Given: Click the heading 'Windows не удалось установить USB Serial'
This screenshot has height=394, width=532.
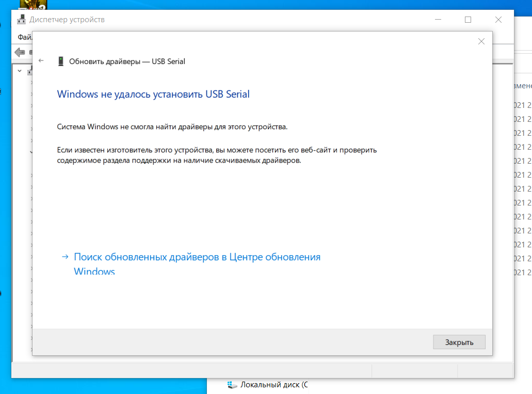Looking at the screenshot, I should coord(153,94).
